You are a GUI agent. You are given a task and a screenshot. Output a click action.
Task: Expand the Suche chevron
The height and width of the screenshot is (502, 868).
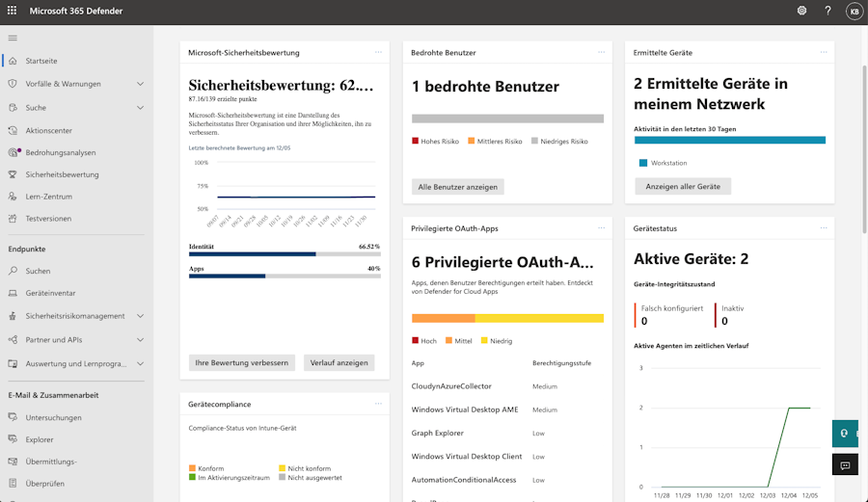coord(140,108)
